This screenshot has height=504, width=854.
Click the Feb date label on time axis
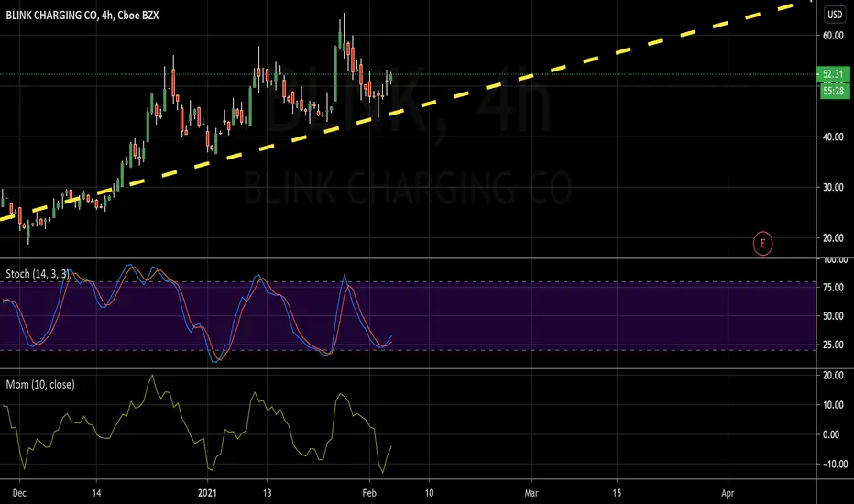pos(369,493)
